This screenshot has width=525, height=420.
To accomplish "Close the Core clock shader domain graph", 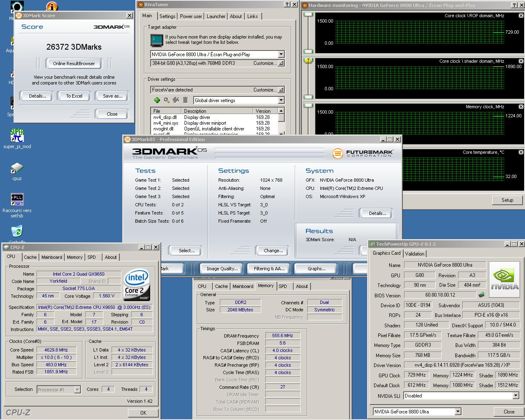I will pyautogui.click(x=521, y=61).
